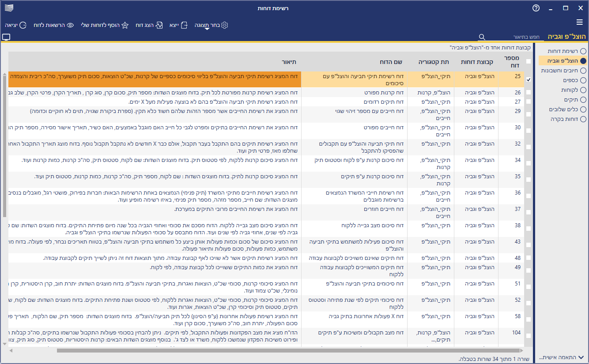Sort by תת קטגוריה column header
Screen dimensions: 589x364
(x=431, y=62)
